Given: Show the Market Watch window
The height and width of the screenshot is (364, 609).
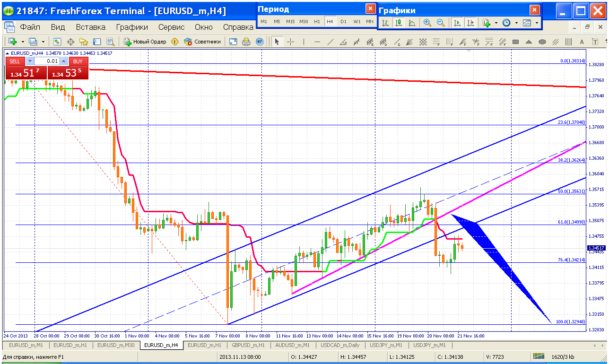Looking at the screenshot, I should pos(57,42).
